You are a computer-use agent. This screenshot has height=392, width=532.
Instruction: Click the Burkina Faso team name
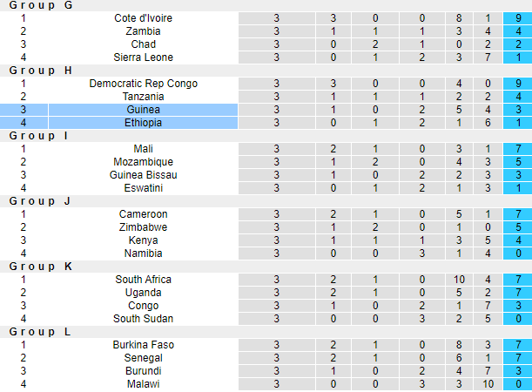point(143,345)
